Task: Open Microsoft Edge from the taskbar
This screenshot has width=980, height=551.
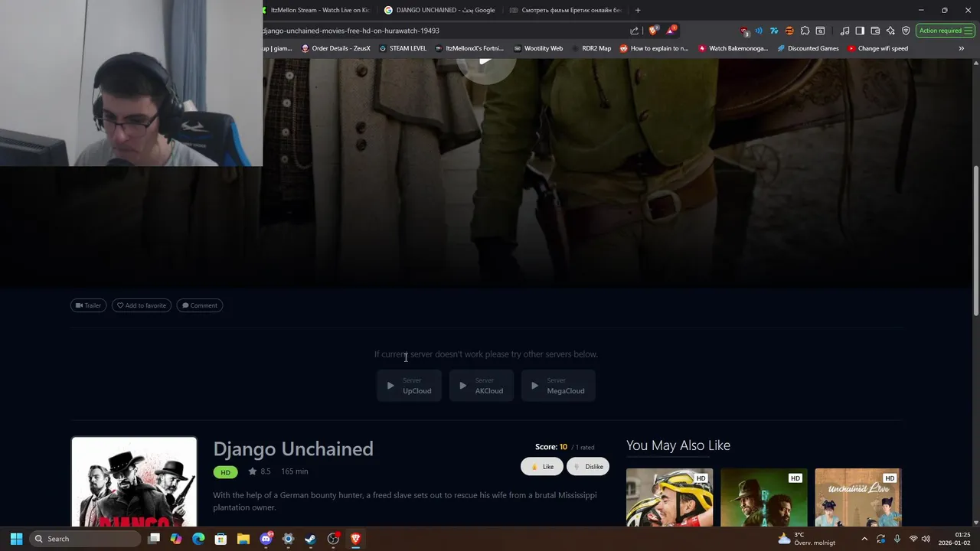Action: click(x=198, y=539)
